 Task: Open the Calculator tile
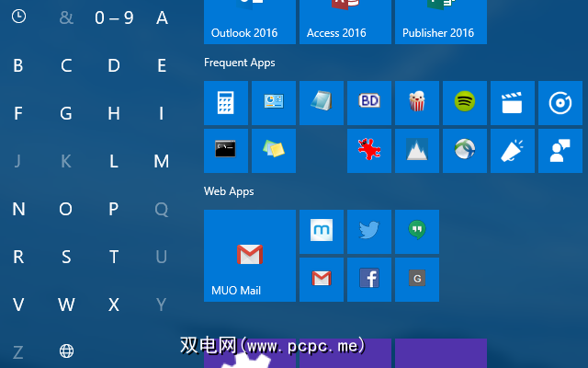(226, 102)
